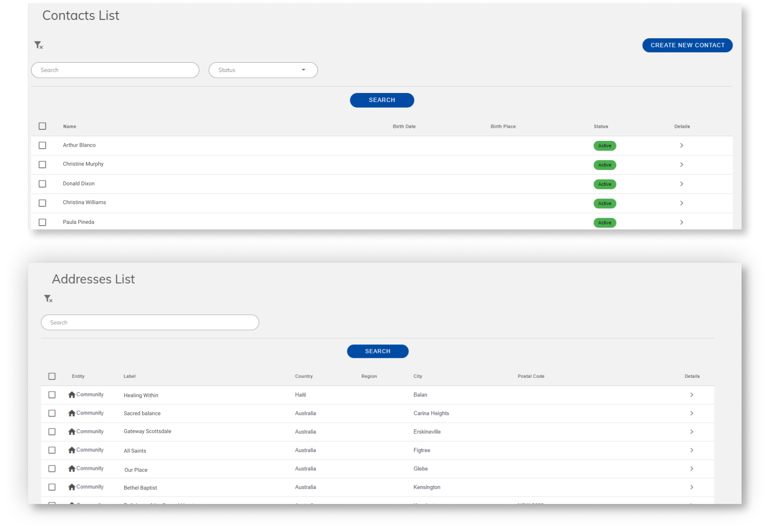The image size is (769, 532).
Task: Open details arrow for Gateway Scottsdale address
Action: (691, 431)
